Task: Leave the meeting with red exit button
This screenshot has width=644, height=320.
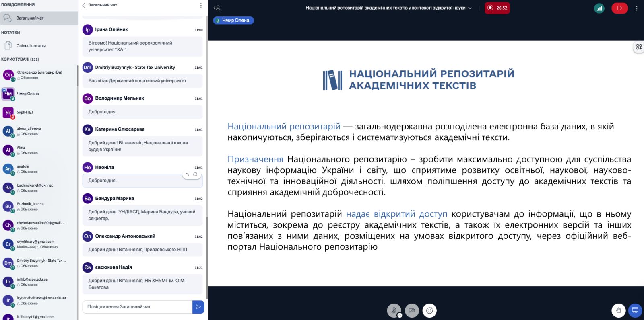Action: coord(619,8)
